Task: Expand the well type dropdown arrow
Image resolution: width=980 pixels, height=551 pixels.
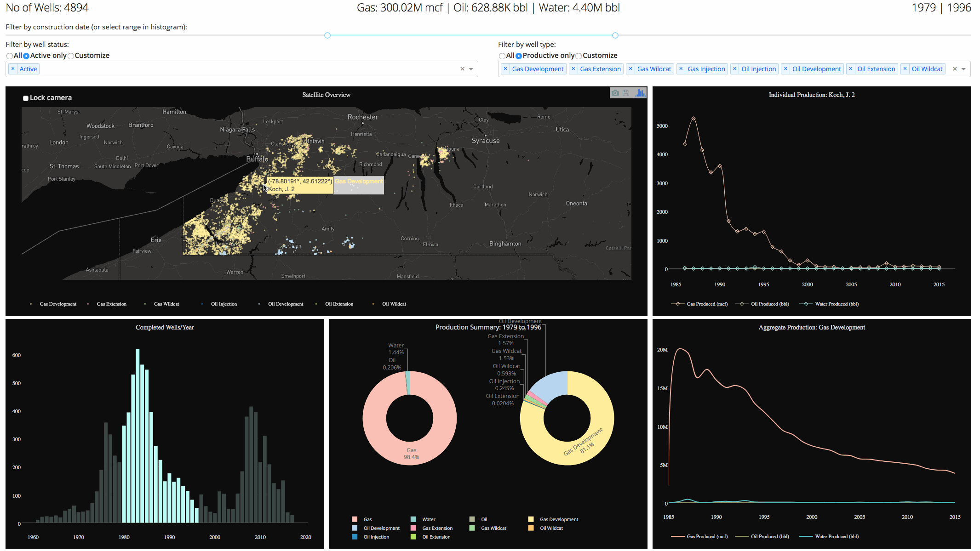Action: [963, 69]
